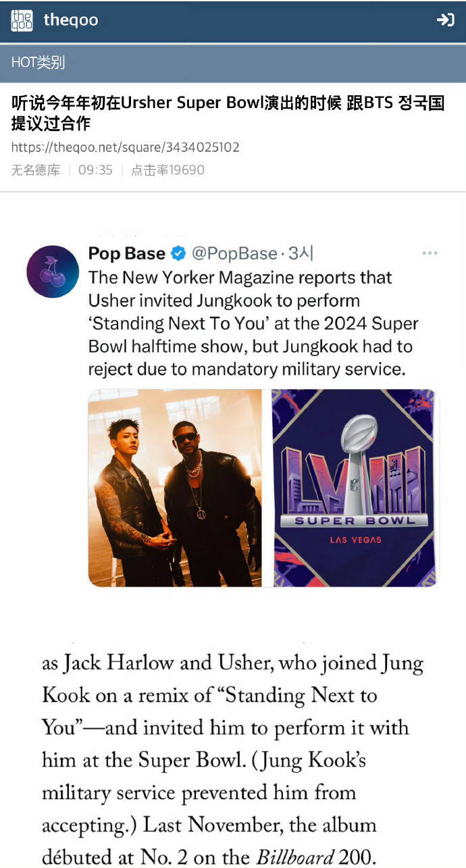The image size is (466, 868).
Task: Select the 无名德库 author name
Action: [36, 170]
